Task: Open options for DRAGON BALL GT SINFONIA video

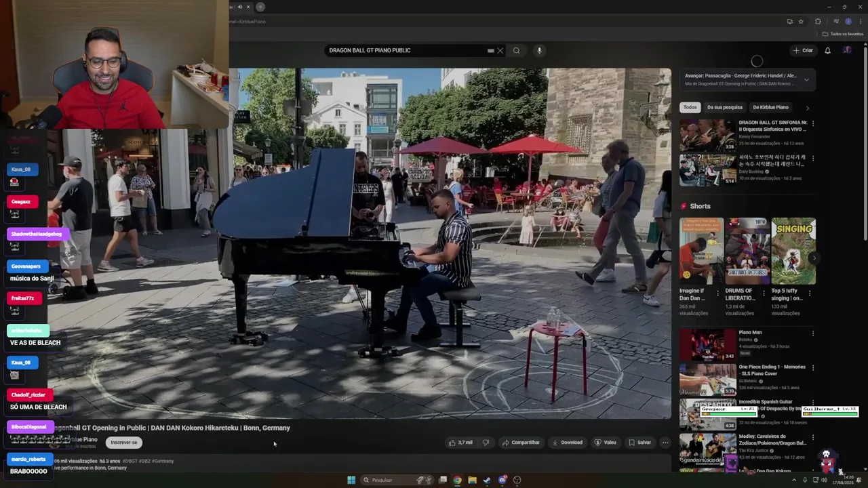Action: [812, 123]
